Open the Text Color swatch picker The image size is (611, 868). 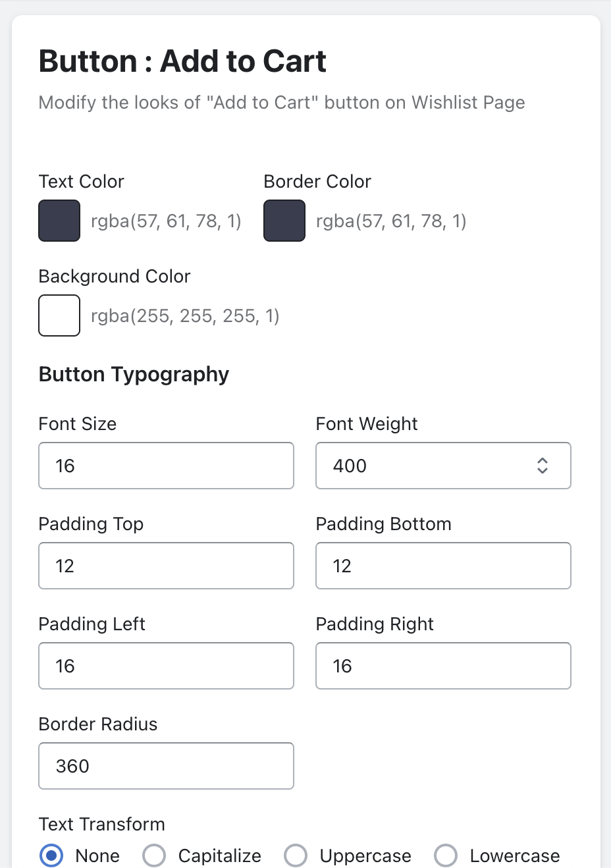tap(59, 221)
